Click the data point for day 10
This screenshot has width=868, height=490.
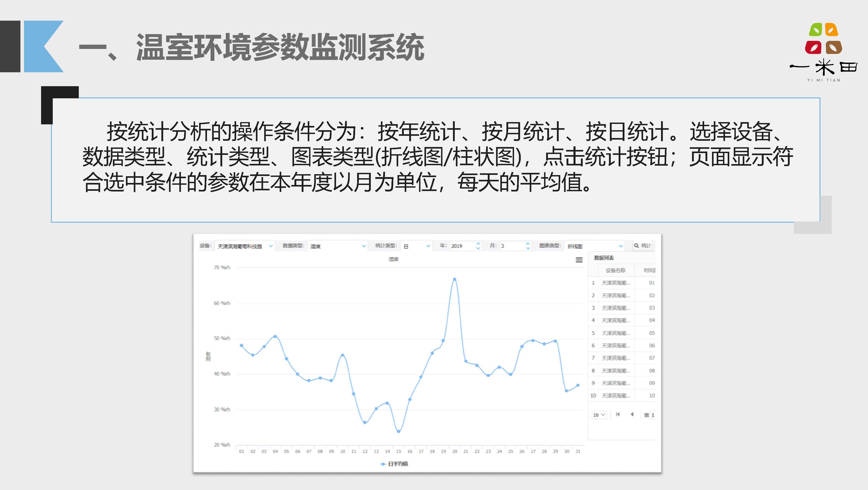343,355
